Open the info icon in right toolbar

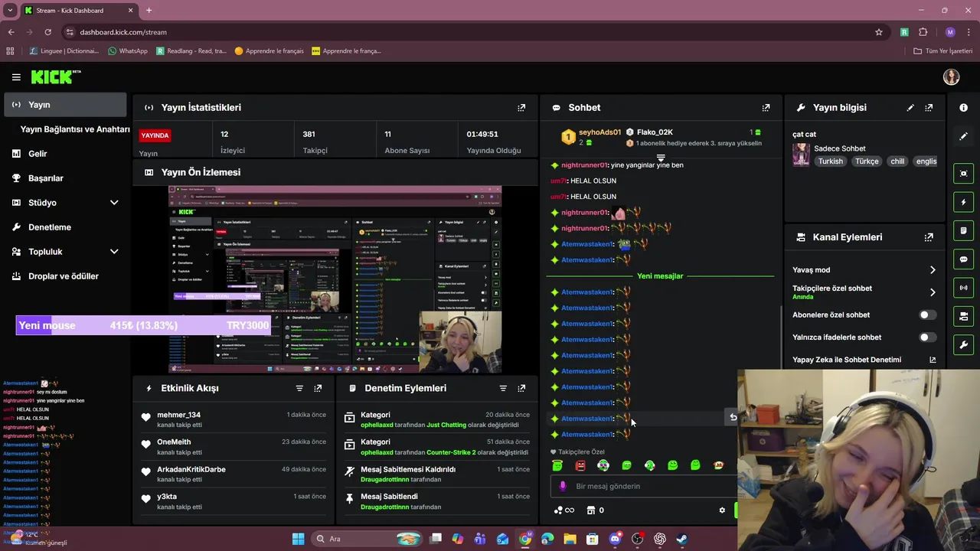(963, 108)
